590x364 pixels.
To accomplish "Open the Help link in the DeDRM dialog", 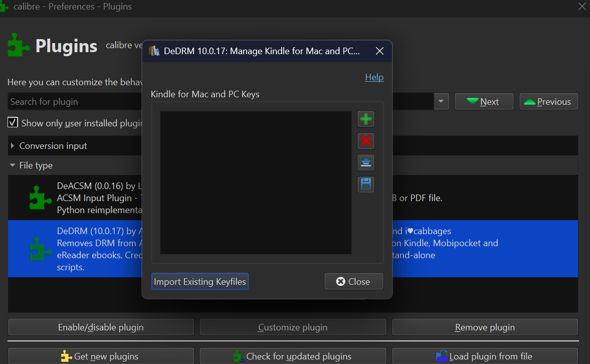I will pos(374,77).
